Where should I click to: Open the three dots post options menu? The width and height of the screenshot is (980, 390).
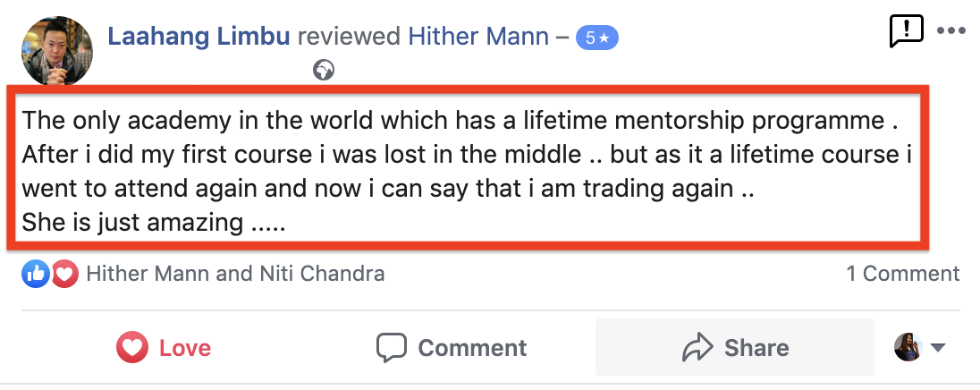(951, 30)
